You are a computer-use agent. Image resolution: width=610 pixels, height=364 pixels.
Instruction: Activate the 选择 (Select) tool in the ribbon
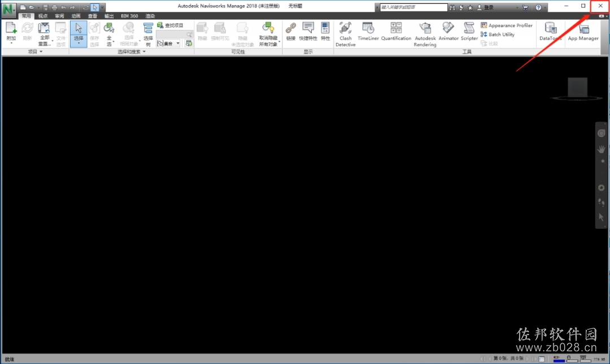(x=79, y=34)
